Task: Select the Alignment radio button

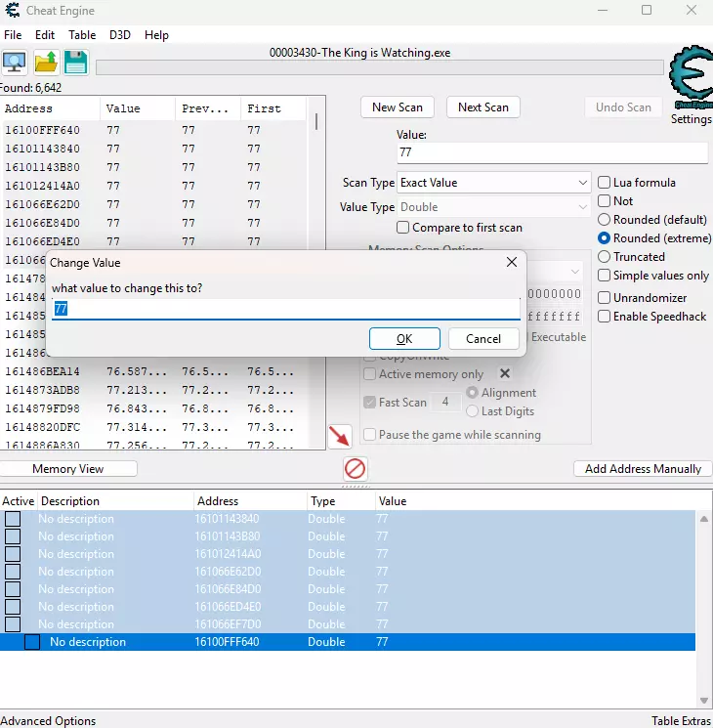Action: (472, 392)
